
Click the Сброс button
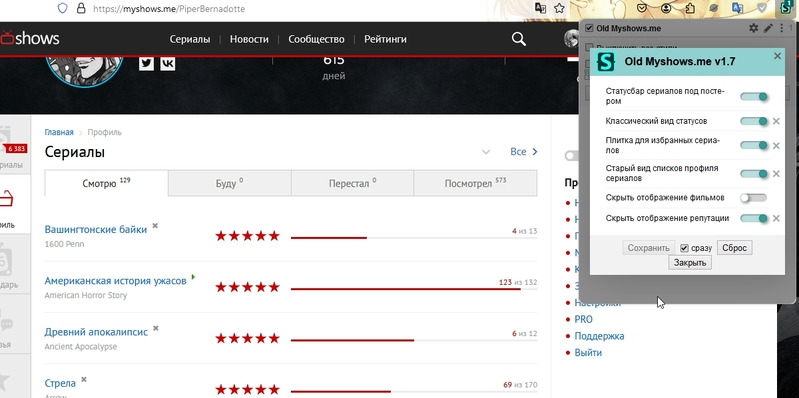tap(734, 248)
